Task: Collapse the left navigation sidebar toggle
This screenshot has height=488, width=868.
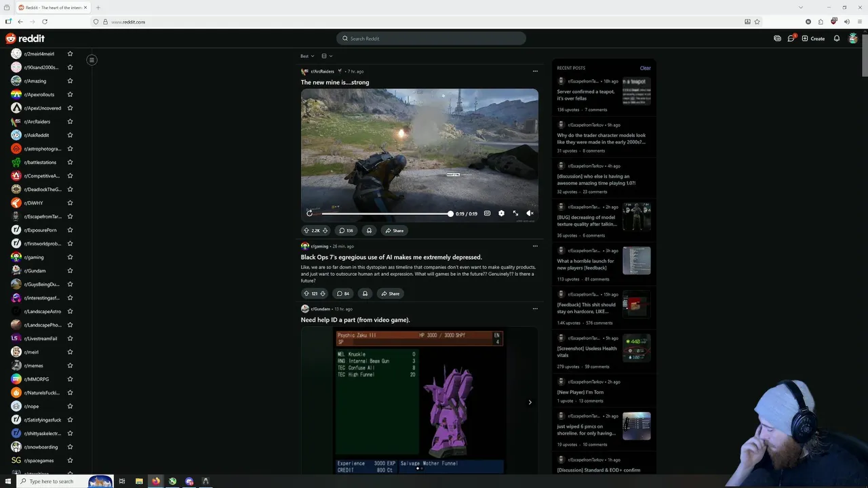Action: point(92,60)
